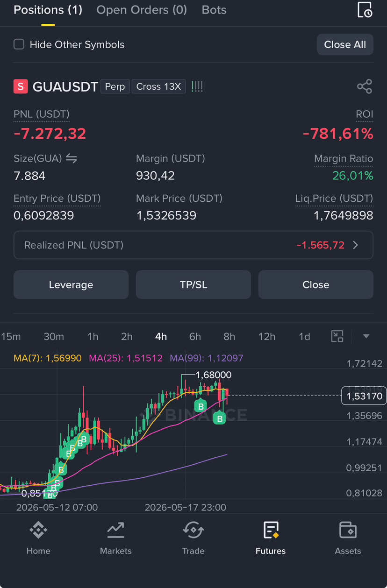Tap the chart date 2026-05-17 23:00
Screen dimensions: 387x588
pos(186,507)
